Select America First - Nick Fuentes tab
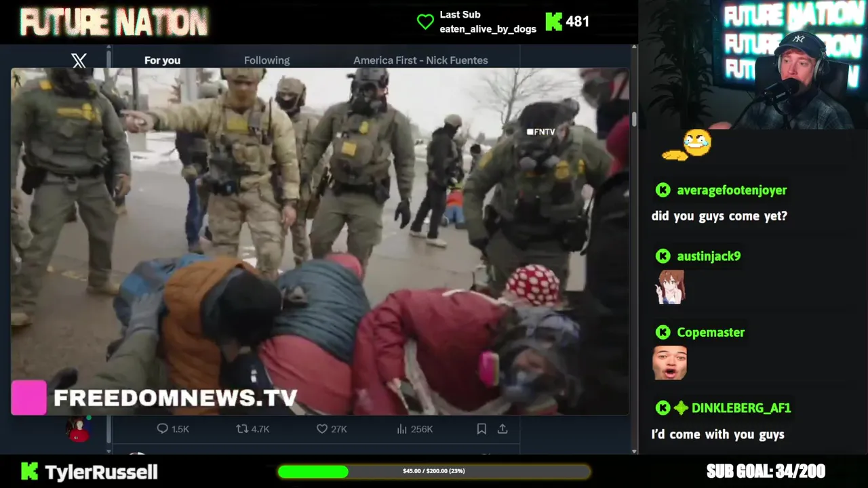The width and height of the screenshot is (868, 488). point(420,60)
